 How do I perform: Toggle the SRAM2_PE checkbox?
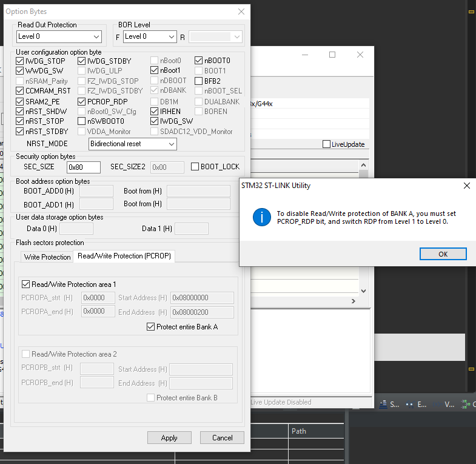point(20,101)
